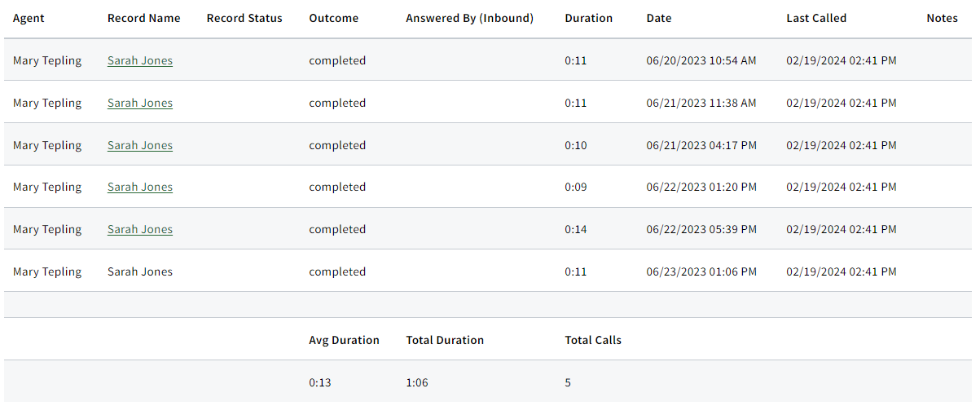Select date 06/22/2023 05:39 PM
Image resolution: width=980 pixels, height=406 pixels.
pyautogui.click(x=701, y=229)
